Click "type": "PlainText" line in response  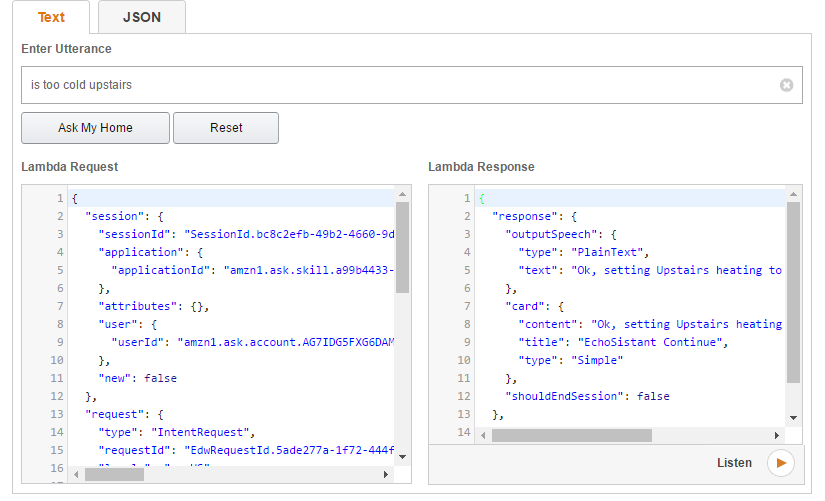(583, 252)
